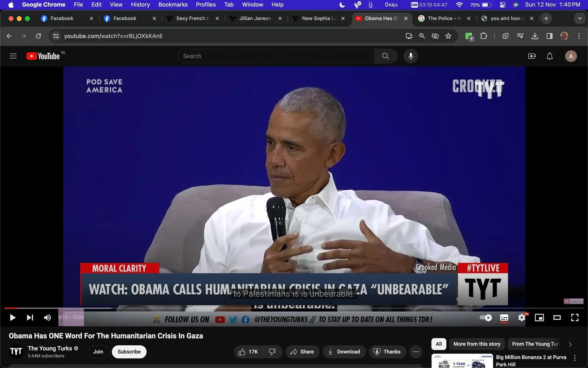The image size is (588, 368).
Task: Toggle Chrome side panel
Action: tap(549, 36)
